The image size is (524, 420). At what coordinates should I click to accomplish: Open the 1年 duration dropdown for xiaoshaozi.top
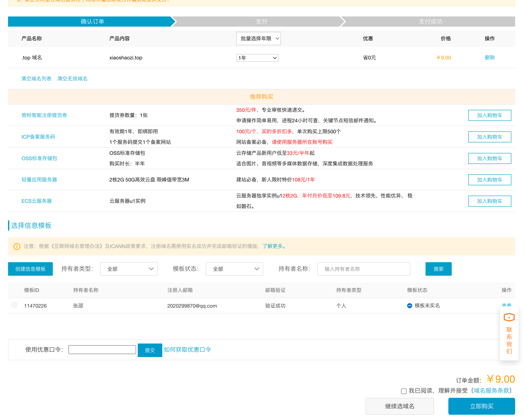click(x=257, y=58)
